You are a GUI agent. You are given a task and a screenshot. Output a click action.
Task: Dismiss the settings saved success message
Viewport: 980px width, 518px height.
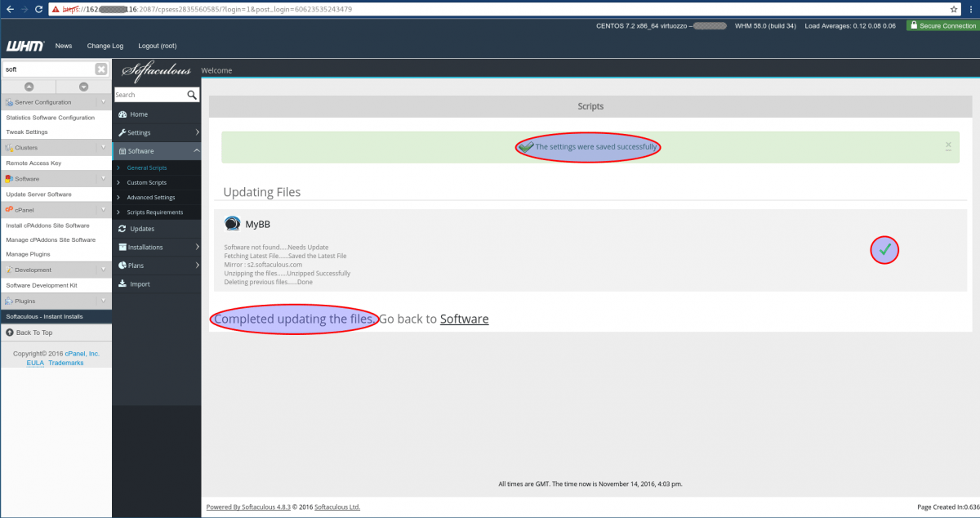(948, 145)
